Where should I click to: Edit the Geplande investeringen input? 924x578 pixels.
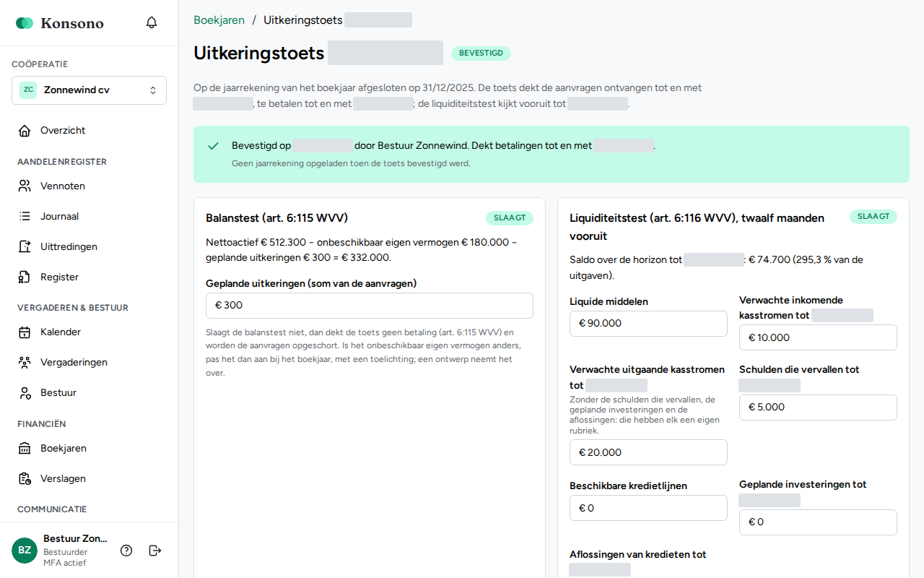click(818, 522)
